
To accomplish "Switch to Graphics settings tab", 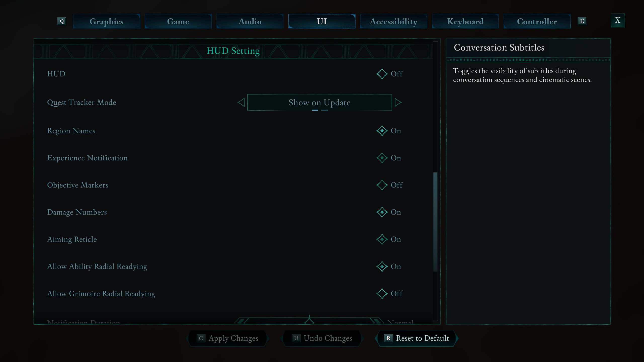I will tap(106, 21).
